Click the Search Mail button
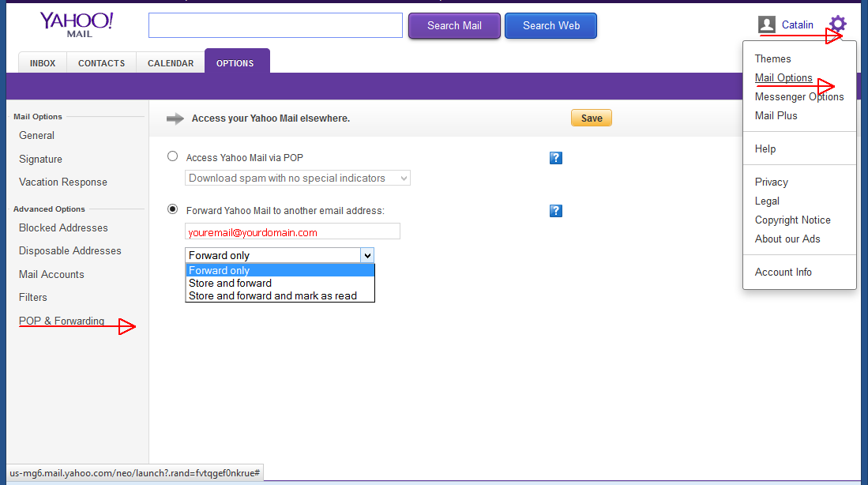868x485 pixels. (454, 26)
